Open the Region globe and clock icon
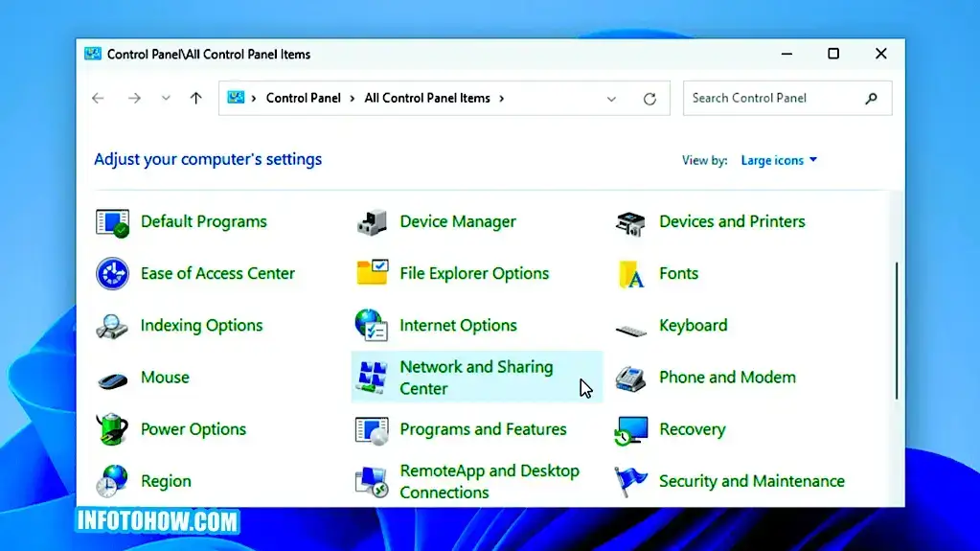 (112, 481)
